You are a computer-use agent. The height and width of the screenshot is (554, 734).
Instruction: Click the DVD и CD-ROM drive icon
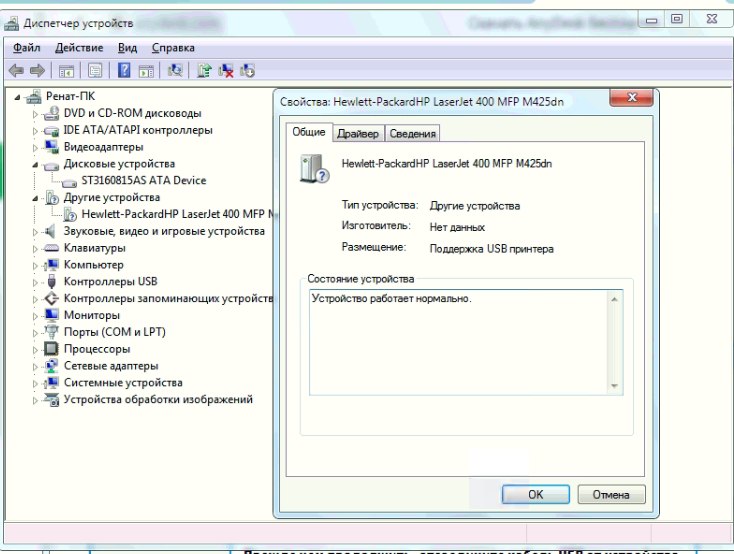tap(51, 113)
